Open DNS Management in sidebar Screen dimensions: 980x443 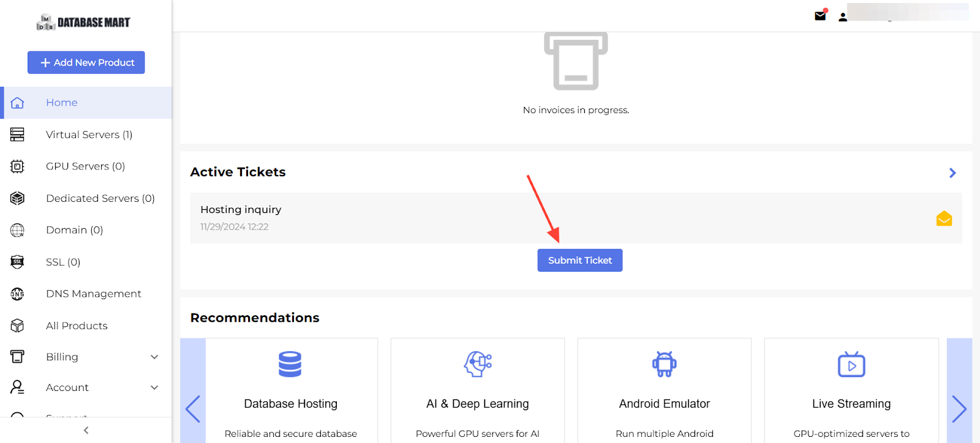(93, 294)
